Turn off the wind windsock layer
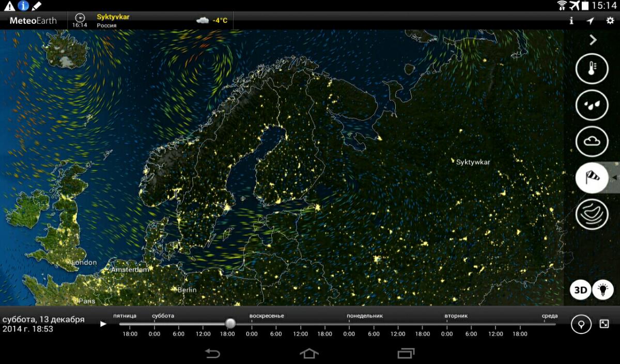Viewport: 620px width, 364px height. pos(592,177)
